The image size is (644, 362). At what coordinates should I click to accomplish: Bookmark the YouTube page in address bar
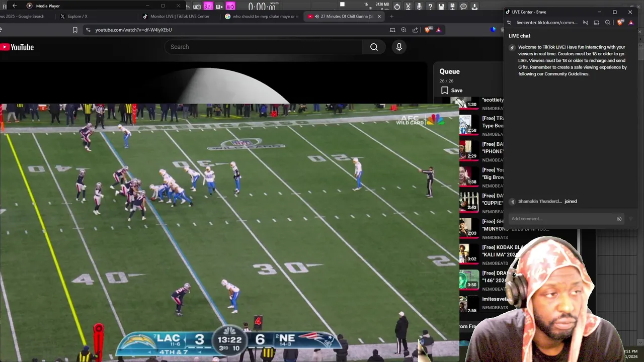click(75, 30)
